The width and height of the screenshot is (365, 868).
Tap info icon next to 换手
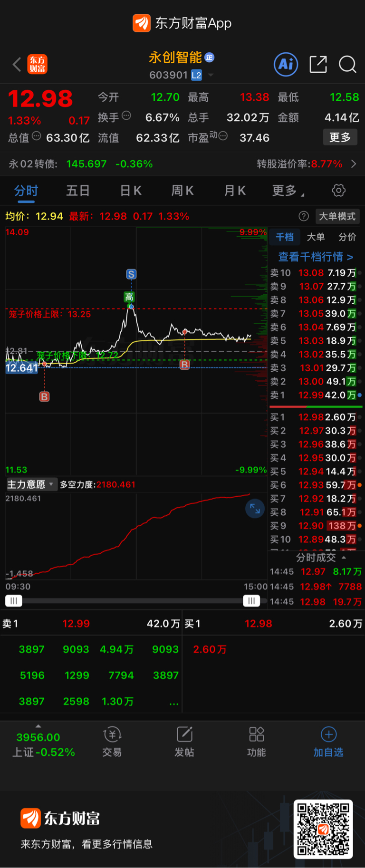pos(126,116)
